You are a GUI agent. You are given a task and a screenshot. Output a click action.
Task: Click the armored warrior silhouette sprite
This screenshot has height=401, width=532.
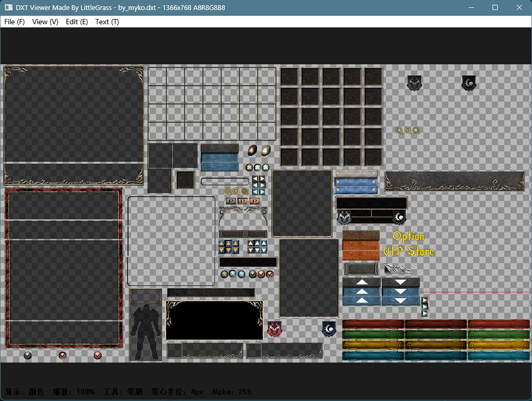pyautogui.click(x=146, y=331)
